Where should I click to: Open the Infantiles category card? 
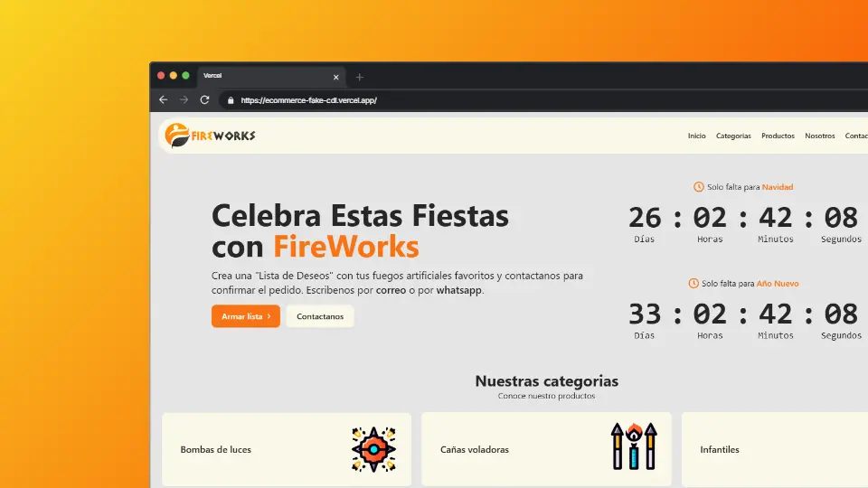tap(775, 449)
